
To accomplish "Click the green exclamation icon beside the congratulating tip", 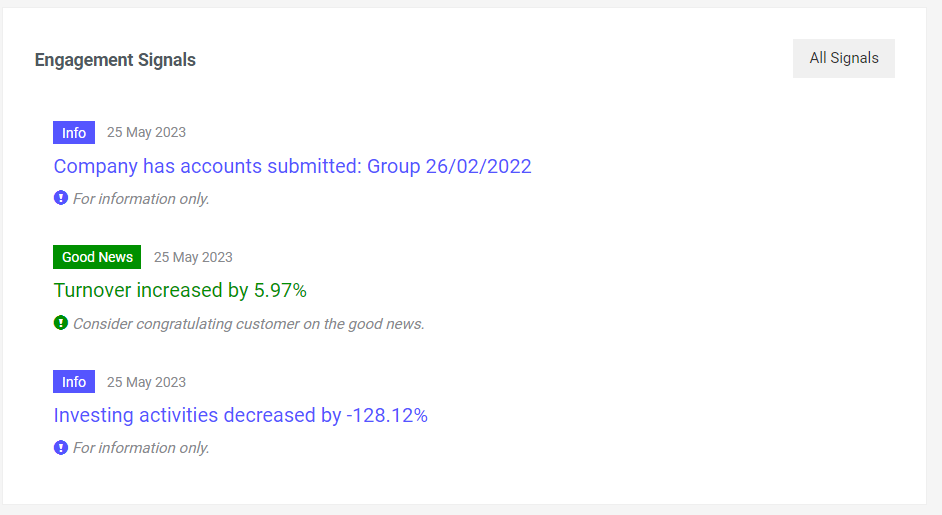I will coord(60,323).
